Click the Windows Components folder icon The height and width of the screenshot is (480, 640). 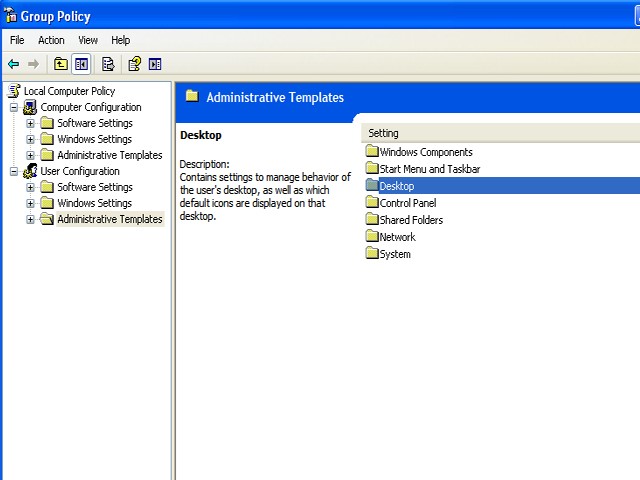372,151
